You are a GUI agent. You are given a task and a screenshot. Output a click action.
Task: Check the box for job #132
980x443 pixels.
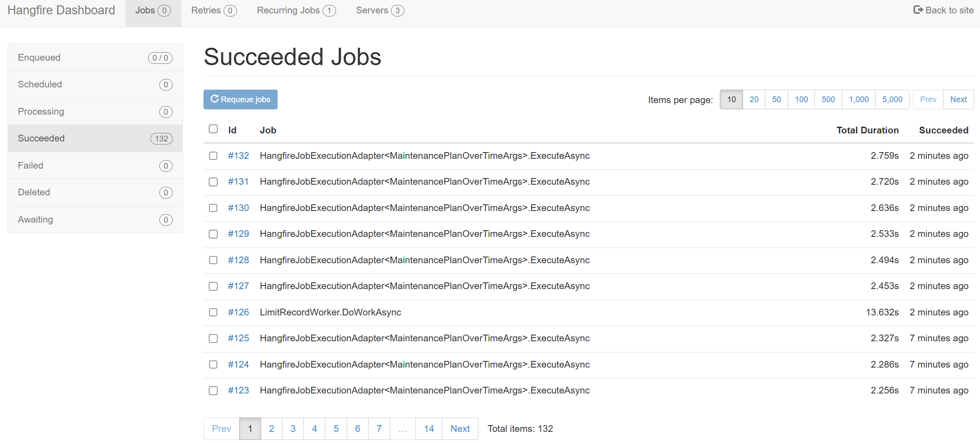[213, 156]
